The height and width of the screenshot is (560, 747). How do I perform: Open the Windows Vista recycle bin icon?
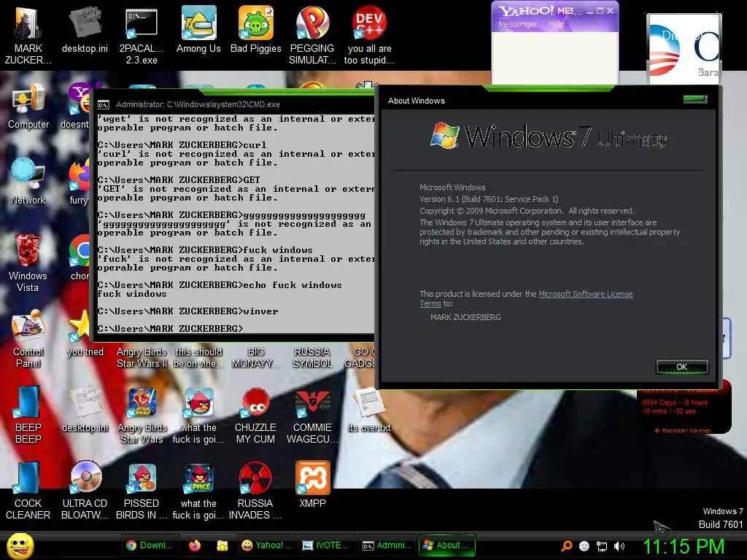28,262
